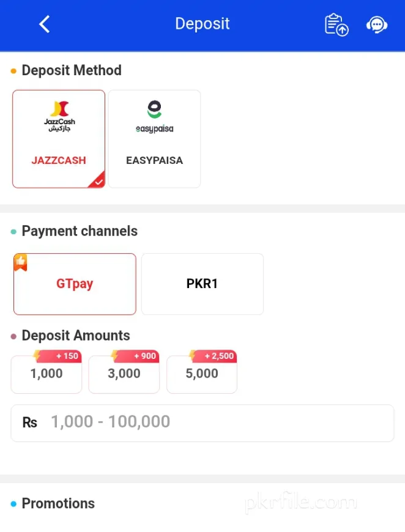Click the Deposit page title
Viewport: 405px width, 532px height.
[202, 24]
